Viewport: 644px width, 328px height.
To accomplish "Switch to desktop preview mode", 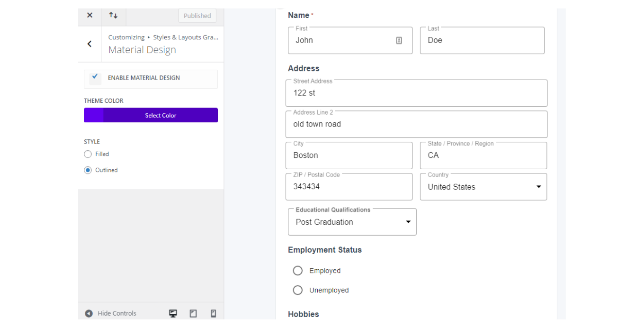I will coord(173,313).
